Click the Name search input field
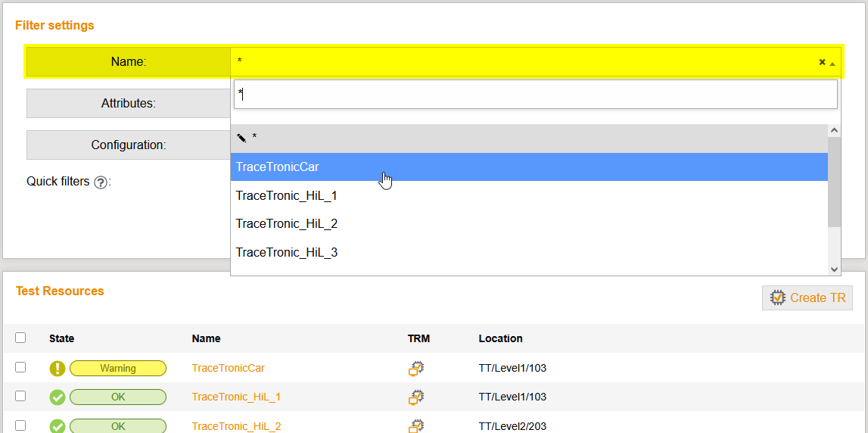The height and width of the screenshot is (433, 868). pyautogui.click(x=535, y=95)
